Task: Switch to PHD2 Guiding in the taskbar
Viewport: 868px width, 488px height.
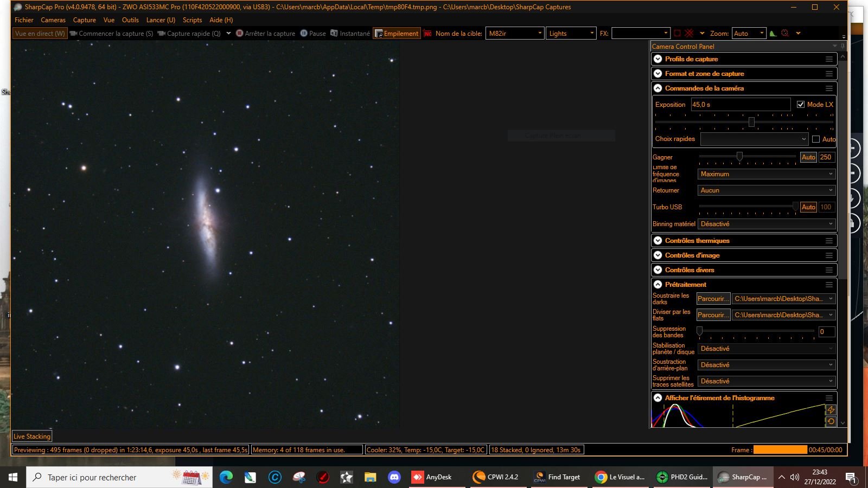Action: pos(681,477)
